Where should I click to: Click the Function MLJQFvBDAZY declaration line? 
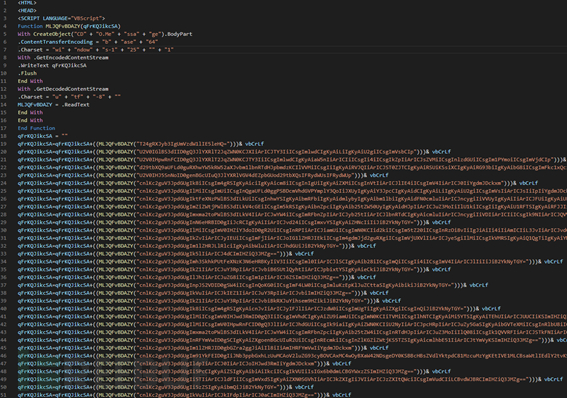69,26
